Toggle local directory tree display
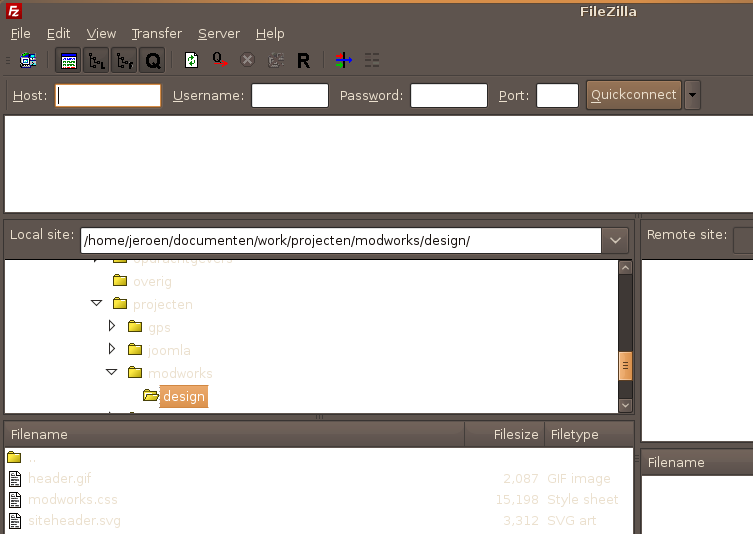Screen dimensions: 753x534 [x=97, y=61]
